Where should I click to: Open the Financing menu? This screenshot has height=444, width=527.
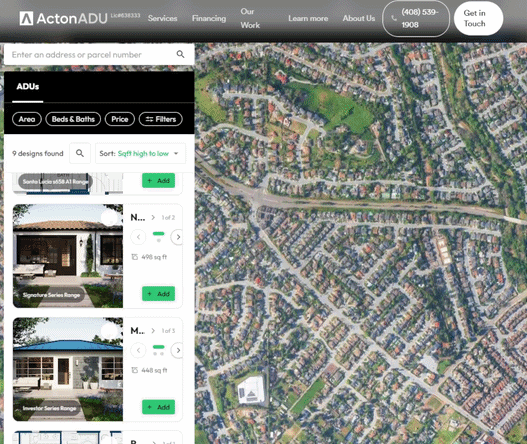tap(209, 18)
